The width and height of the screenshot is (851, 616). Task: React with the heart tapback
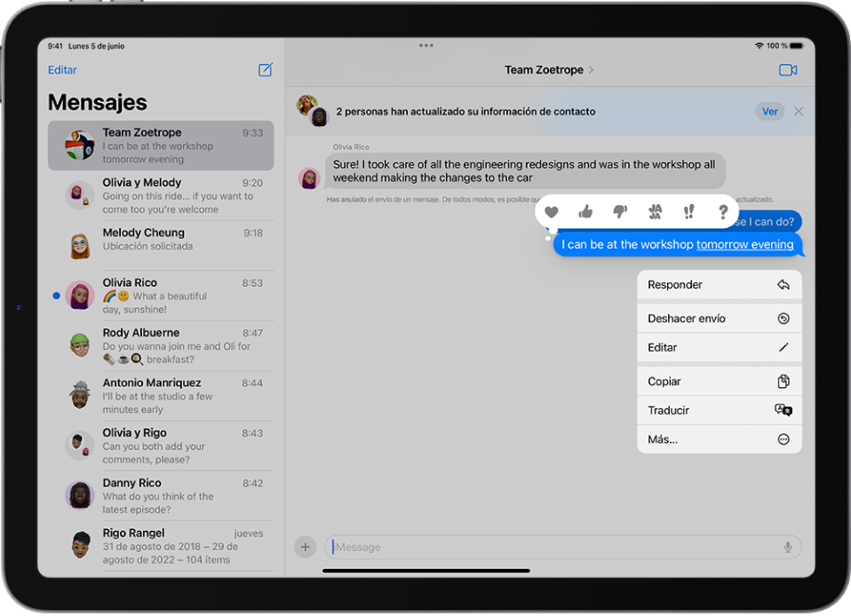[553, 211]
